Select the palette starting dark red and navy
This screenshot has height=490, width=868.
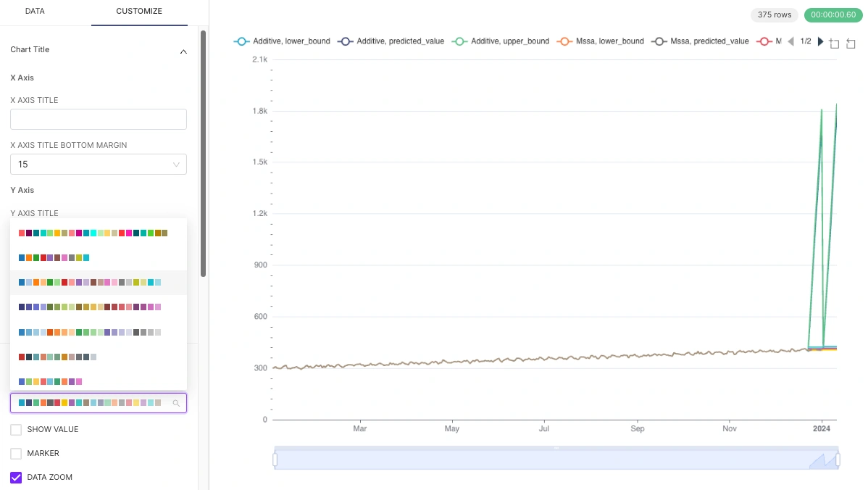[x=99, y=357]
